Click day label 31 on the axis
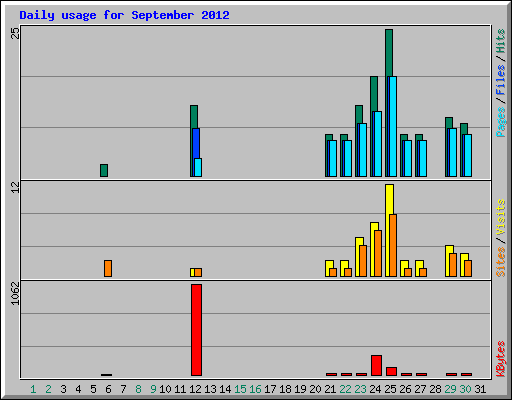The image size is (512, 400). (480, 389)
